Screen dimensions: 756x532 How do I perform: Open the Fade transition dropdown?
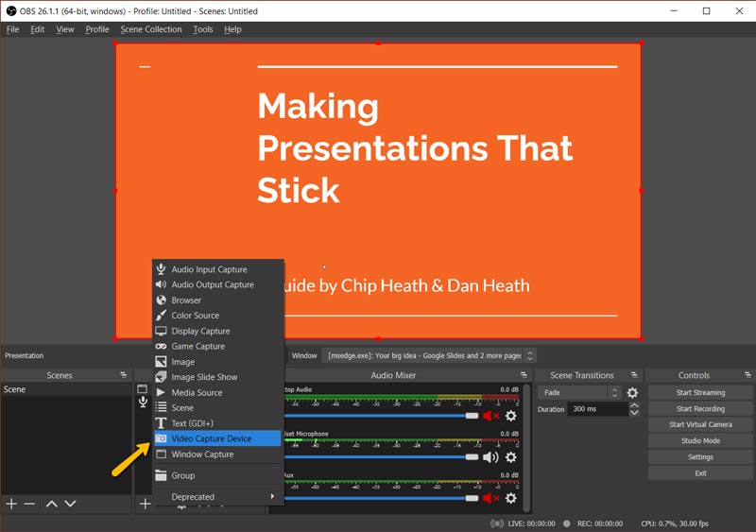coord(579,392)
